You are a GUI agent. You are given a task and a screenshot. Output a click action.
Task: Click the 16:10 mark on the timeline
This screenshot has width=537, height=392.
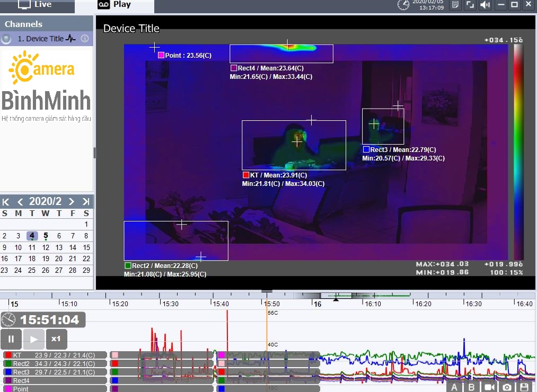[373, 304]
